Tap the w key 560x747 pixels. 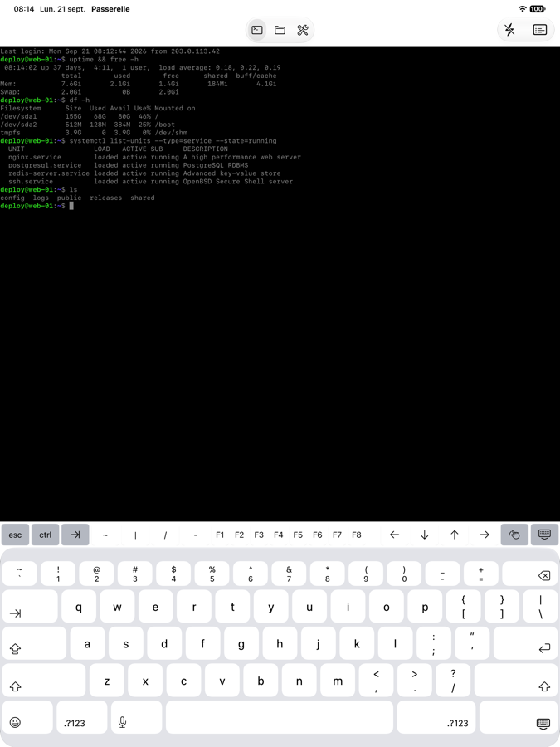click(x=117, y=607)
